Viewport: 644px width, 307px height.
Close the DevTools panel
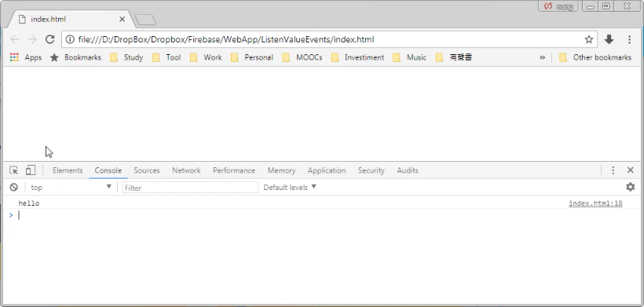(x=631, y=170)
